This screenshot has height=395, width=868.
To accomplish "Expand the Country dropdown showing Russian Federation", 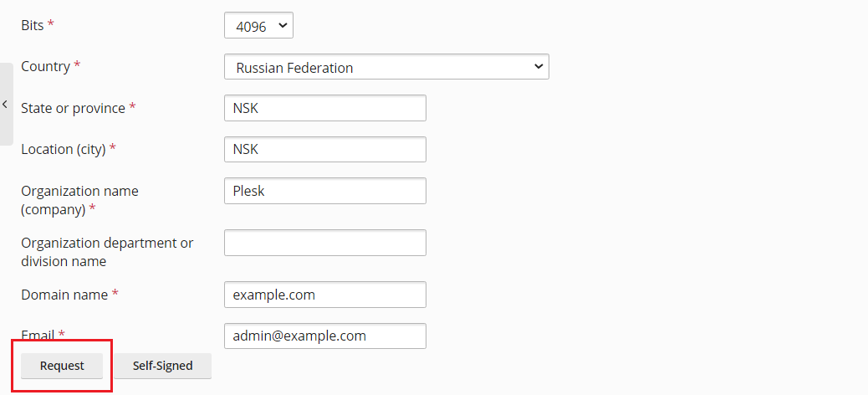I will pyautogui.click(x=385, y=67).
